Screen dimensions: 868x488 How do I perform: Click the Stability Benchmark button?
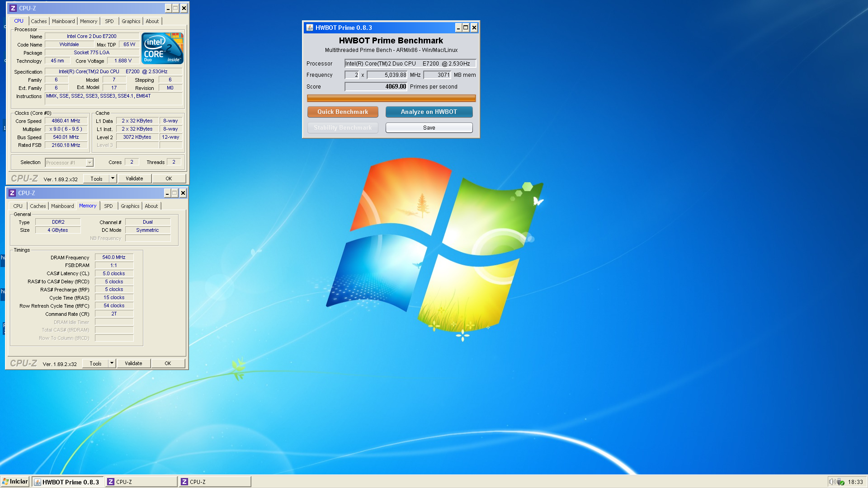coord(343,128)
